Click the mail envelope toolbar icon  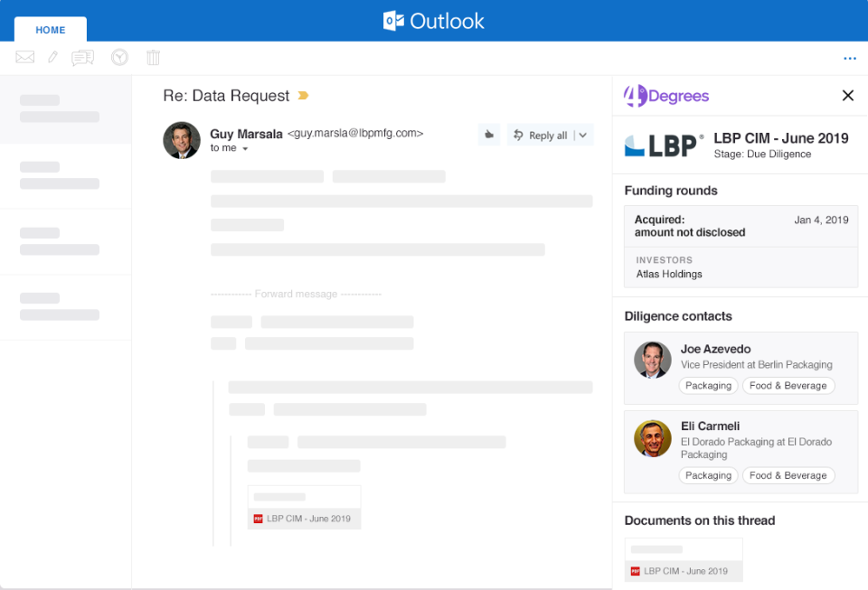[x=25, y=57]
